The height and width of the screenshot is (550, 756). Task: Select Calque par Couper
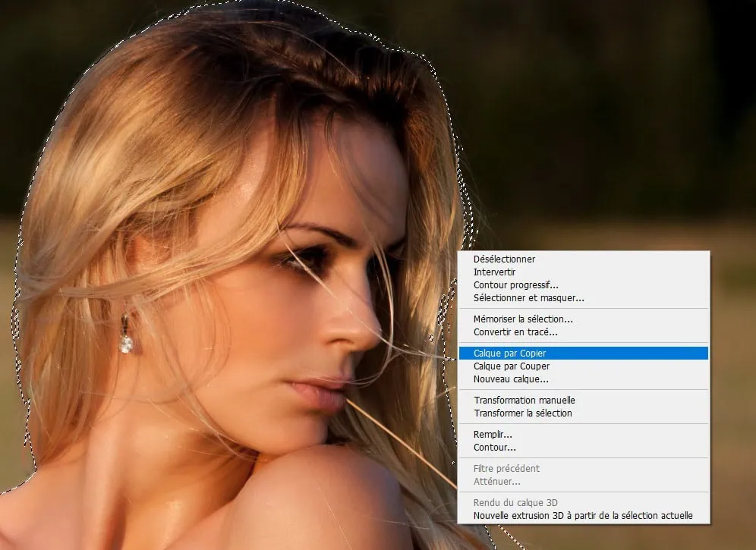[512, 366]
